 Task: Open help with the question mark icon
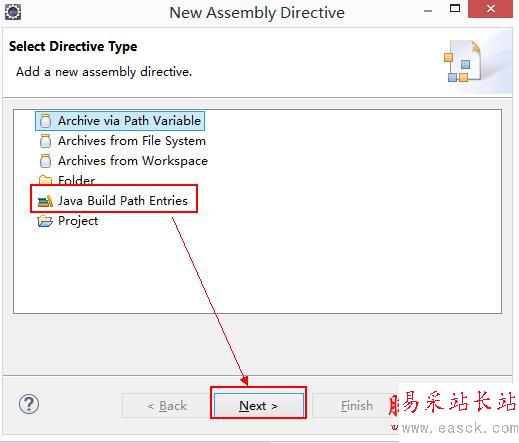29,404
